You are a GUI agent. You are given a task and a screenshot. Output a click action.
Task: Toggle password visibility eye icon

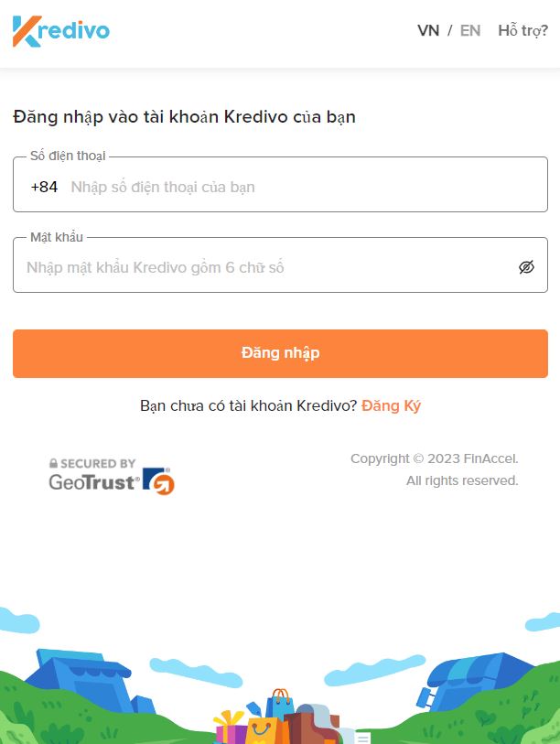(x=526, y=267)
